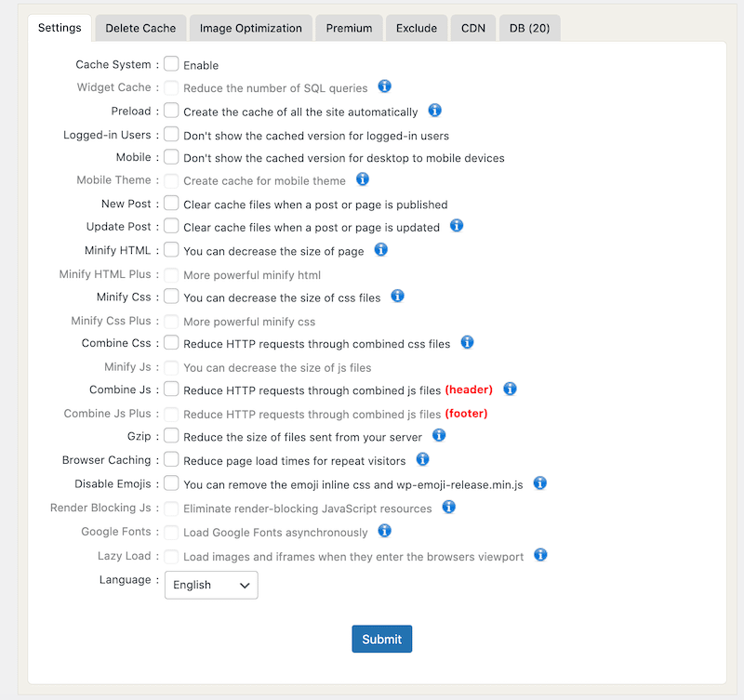Open the Browser Caching info icon
The width and height of the screenshot is (744, 700).
pos(421,459)
